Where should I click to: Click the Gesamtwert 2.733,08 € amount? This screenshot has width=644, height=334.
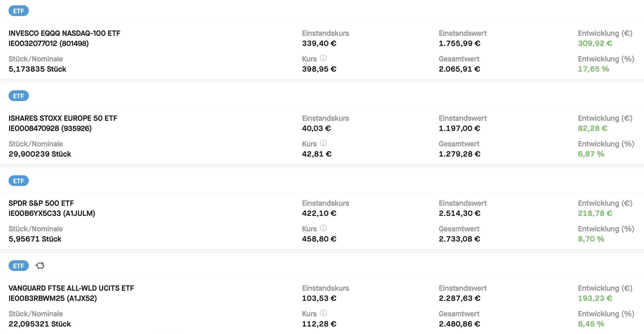pos(459,239)
